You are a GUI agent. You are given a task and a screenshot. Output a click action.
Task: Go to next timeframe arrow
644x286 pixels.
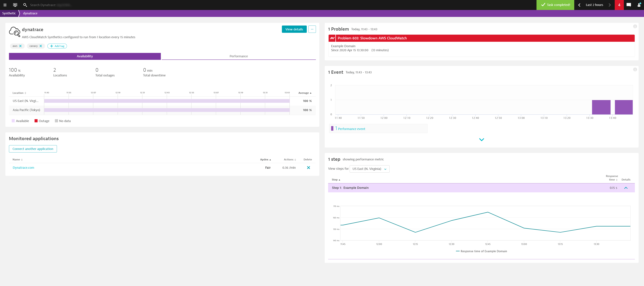click(609, 5)
